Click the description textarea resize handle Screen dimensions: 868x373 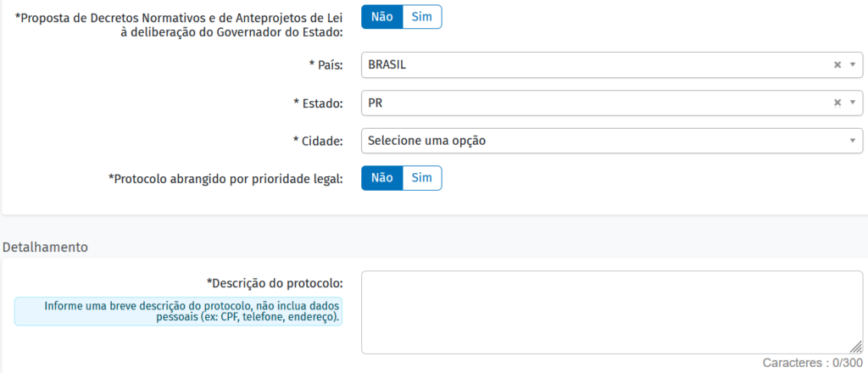coord(856,347)
